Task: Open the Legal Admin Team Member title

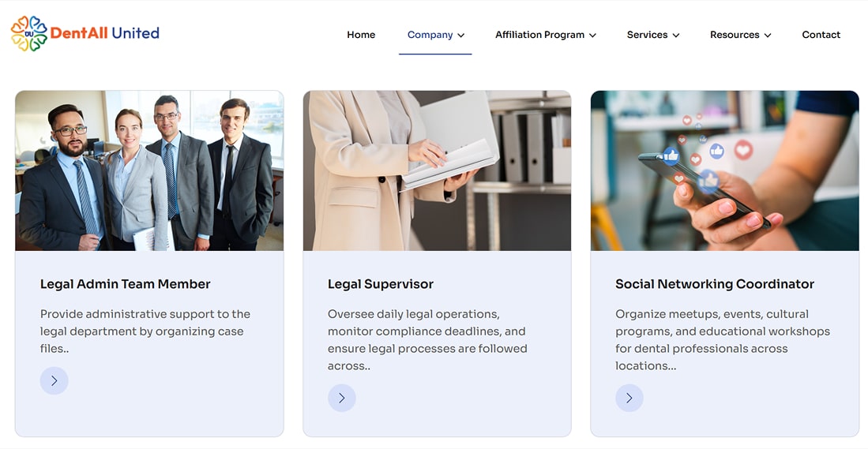Action: (126, 284)
